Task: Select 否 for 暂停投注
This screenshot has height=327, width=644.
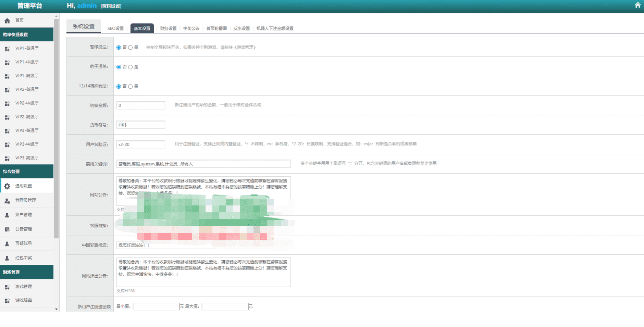Action: click(119, 48)
